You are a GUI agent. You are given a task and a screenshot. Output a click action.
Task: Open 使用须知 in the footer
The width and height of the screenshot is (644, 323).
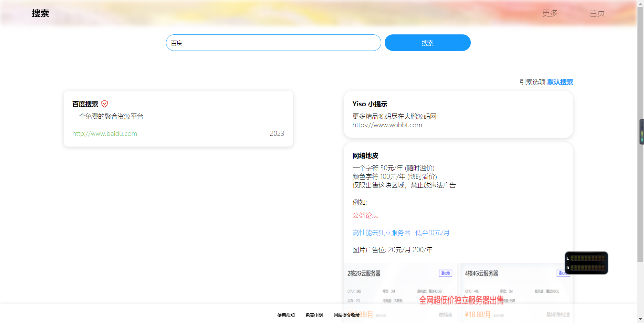pyautogui.click(x=285, y=315)
